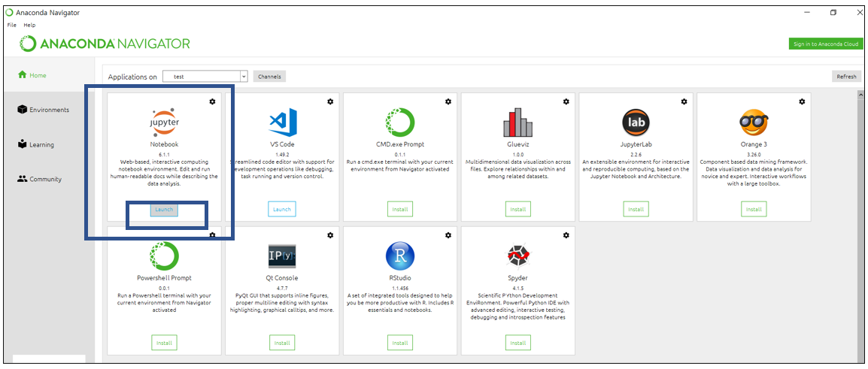The image size is (868, 369).
Task: Click the Community people icon
Action: pyautogui.click(x=22, y=179)
